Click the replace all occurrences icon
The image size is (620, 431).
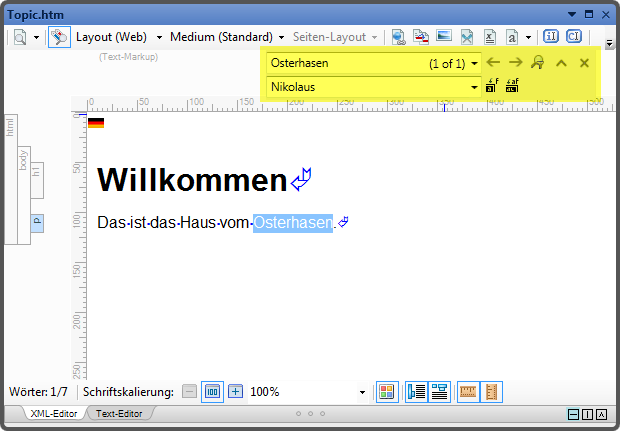point(513,87)
